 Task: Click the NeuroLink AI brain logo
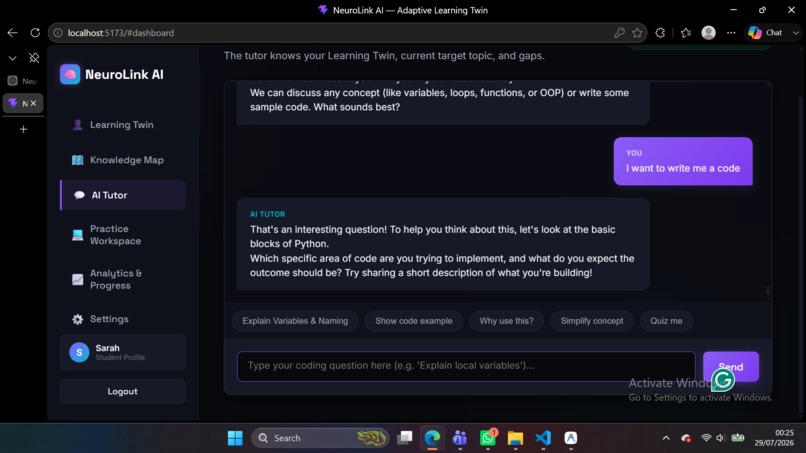point(70,75)
